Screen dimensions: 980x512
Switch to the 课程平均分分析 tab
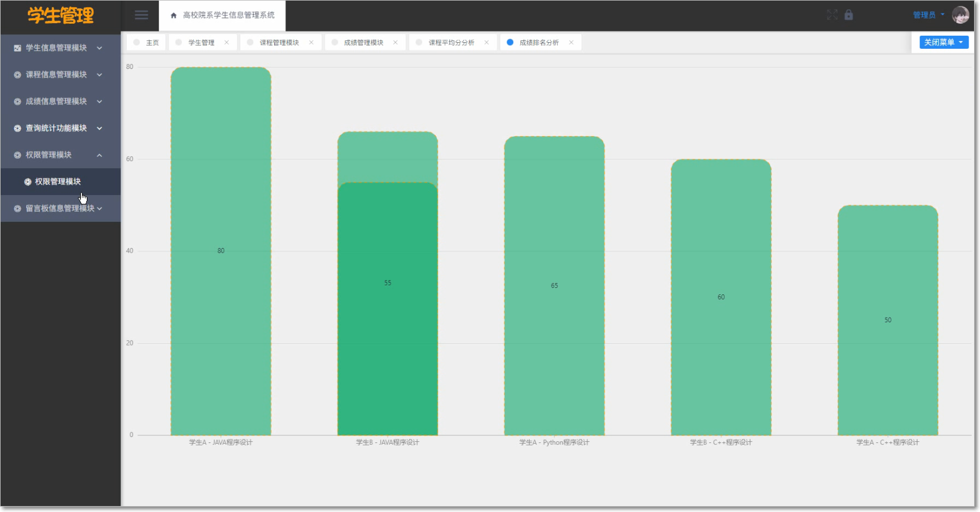coord(451,42)
